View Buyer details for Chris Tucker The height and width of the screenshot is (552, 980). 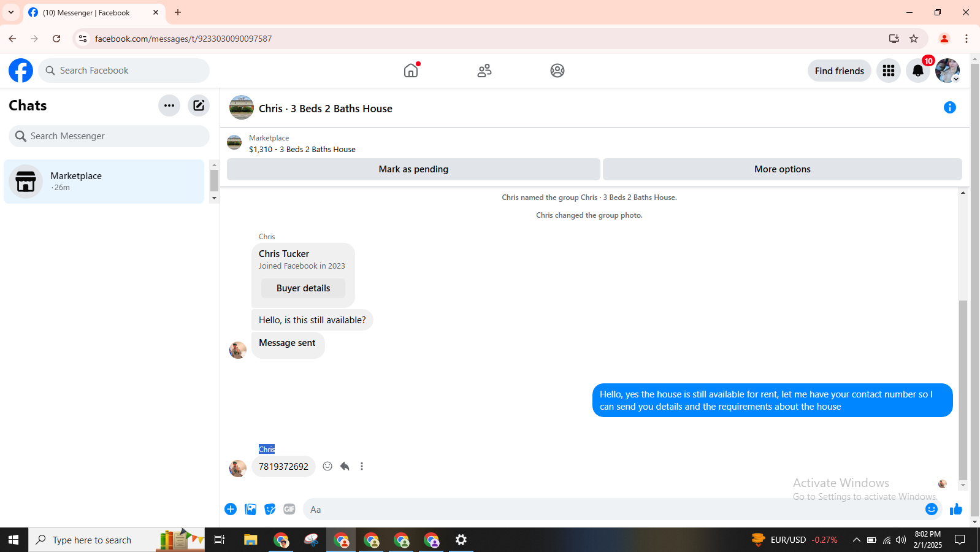[x=303, y=288]
